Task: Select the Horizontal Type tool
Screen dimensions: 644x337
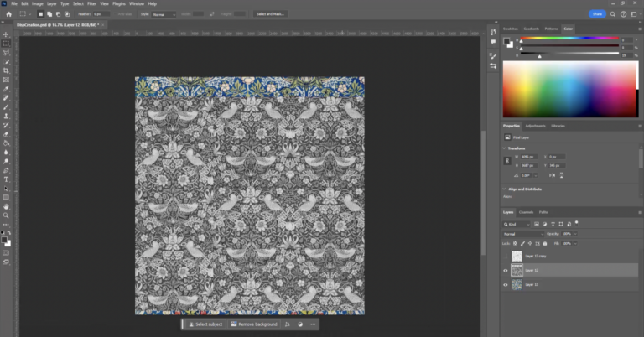Action: point(7,179)
